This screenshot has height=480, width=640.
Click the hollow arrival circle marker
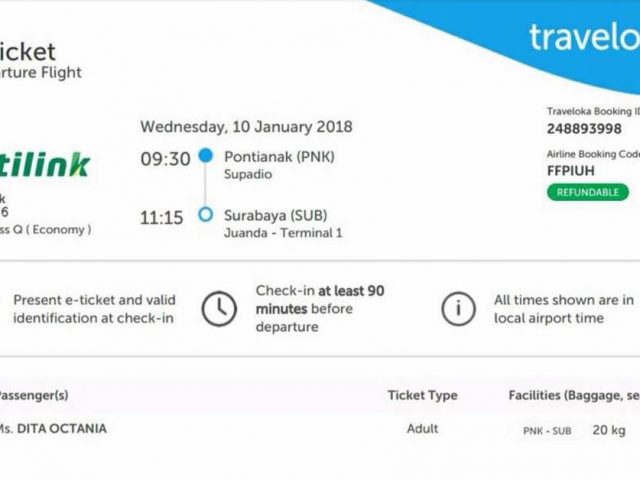pyautogui.click(x=206, y=214)
